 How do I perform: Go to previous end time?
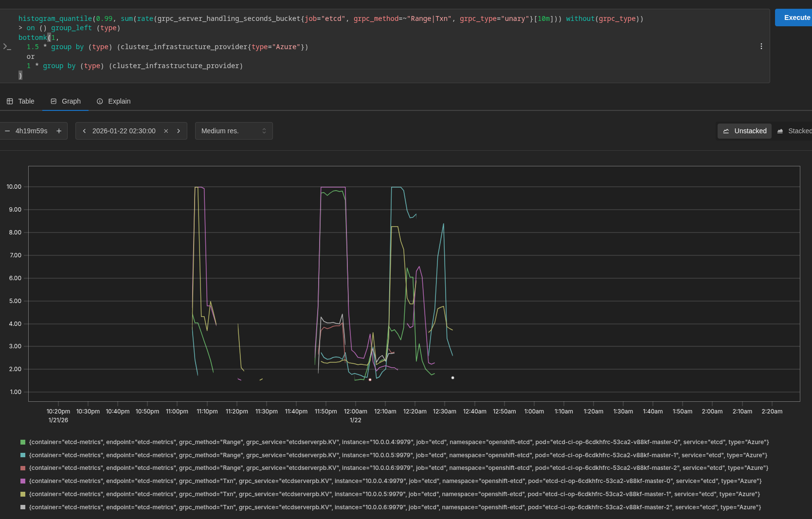[84, 131]
